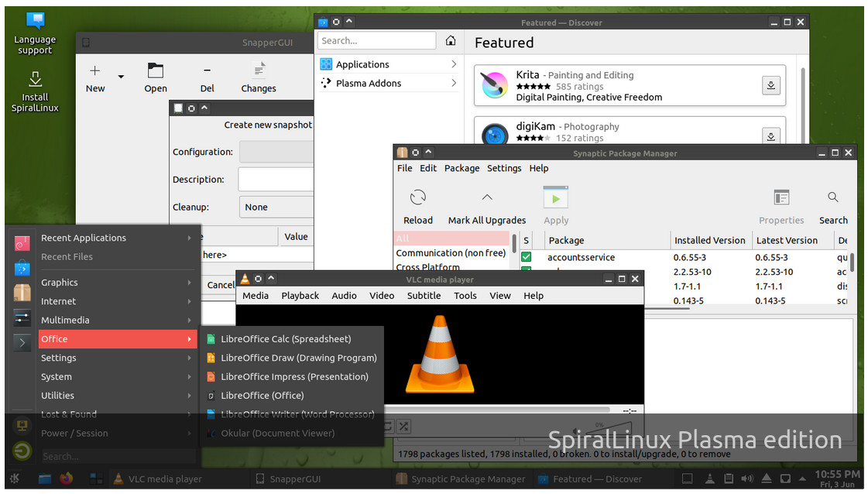This screenshot has width=868, height=494.
Task: Open the Configuration dropdown in snapshot dialog
Action: 276,152
